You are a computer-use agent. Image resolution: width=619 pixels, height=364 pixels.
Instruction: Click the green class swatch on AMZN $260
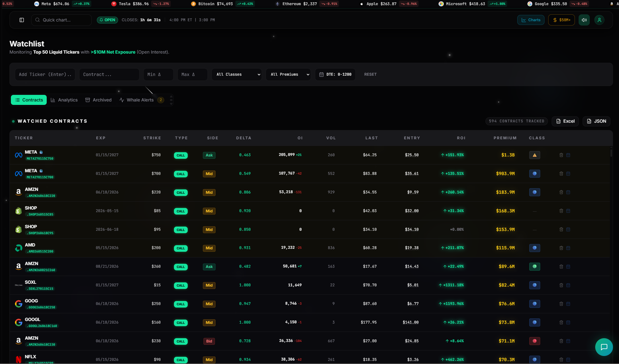[534, 267]
